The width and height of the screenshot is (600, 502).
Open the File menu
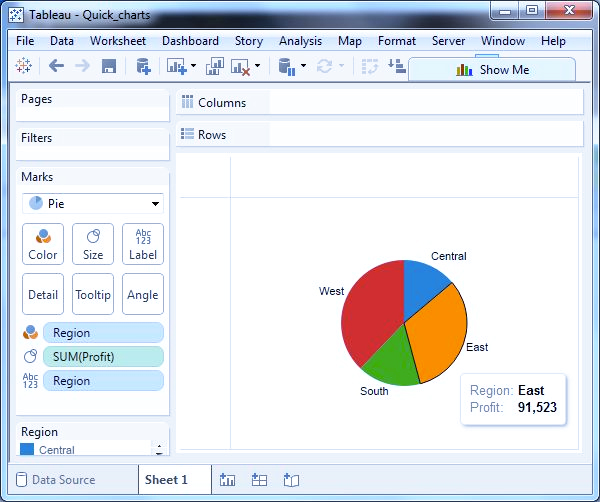(25, 41)
